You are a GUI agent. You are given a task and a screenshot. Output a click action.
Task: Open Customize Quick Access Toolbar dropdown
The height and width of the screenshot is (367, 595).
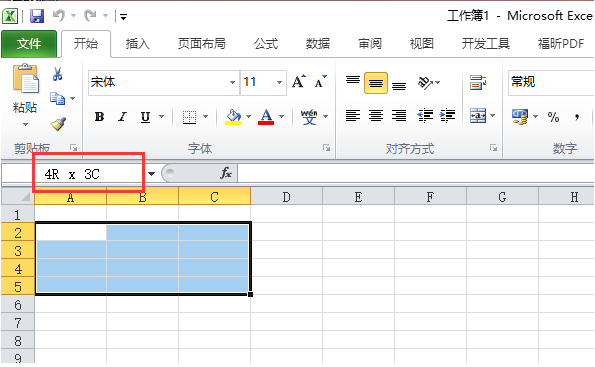123,17
